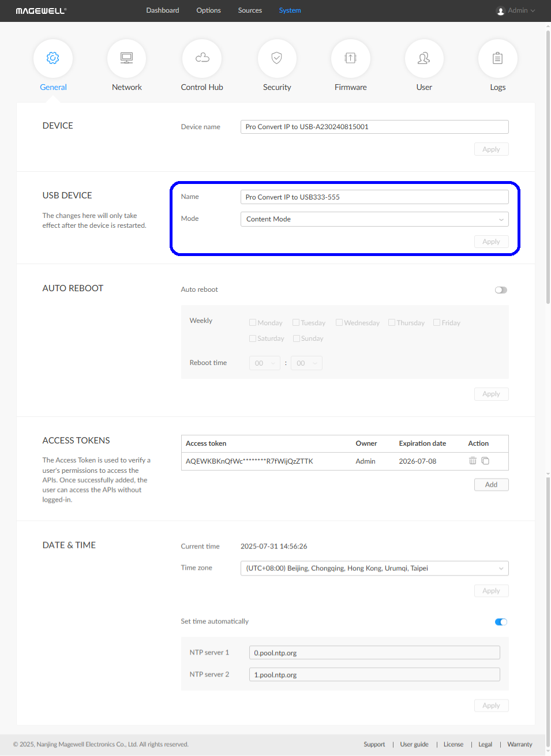The height and width of the screenshot is (756, 551).
Task: Click the current time 2025-07-31 14:56:26
Action: [x=274, y=546]
